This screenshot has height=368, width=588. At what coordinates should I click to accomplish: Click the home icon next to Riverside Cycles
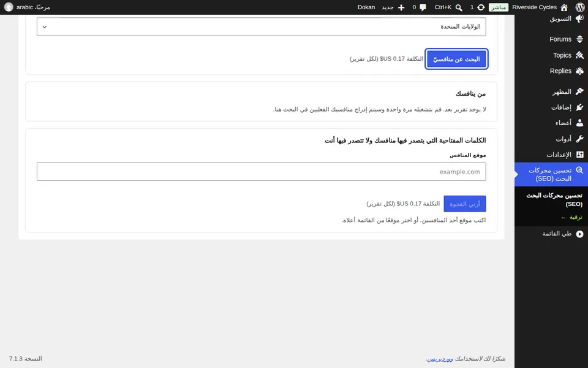coord(564,7)
